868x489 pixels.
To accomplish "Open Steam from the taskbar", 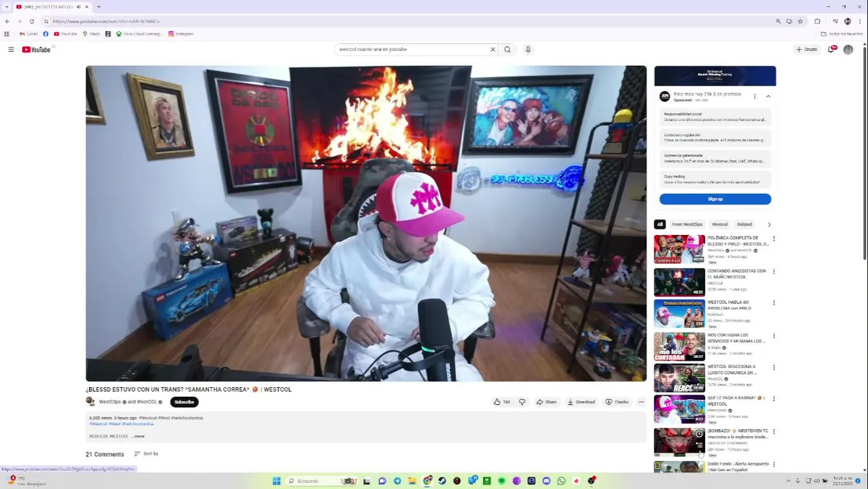I will click(x=442, y=481).
